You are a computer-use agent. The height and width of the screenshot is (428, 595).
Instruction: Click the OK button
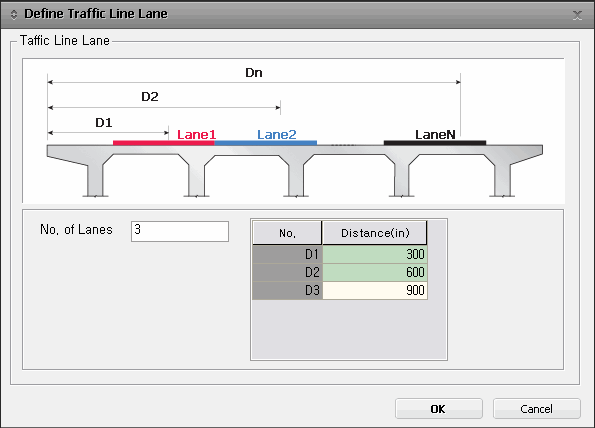pos(439,409)
